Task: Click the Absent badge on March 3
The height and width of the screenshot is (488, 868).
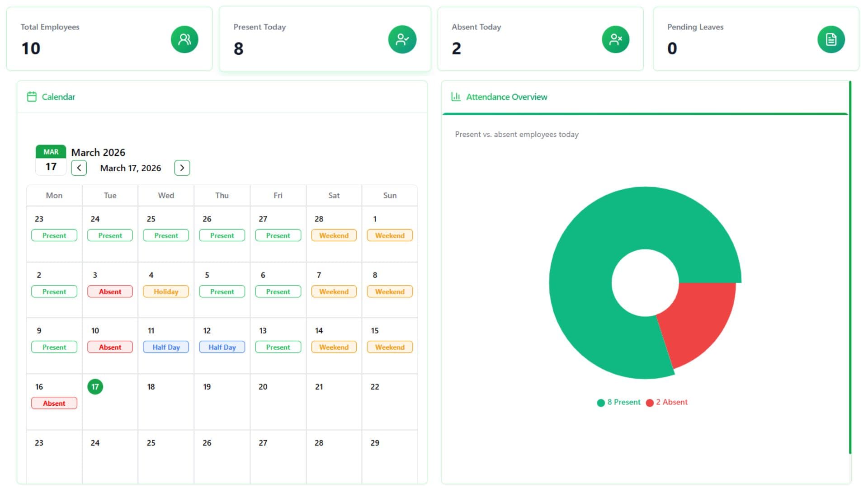Action: coord(110,291)
